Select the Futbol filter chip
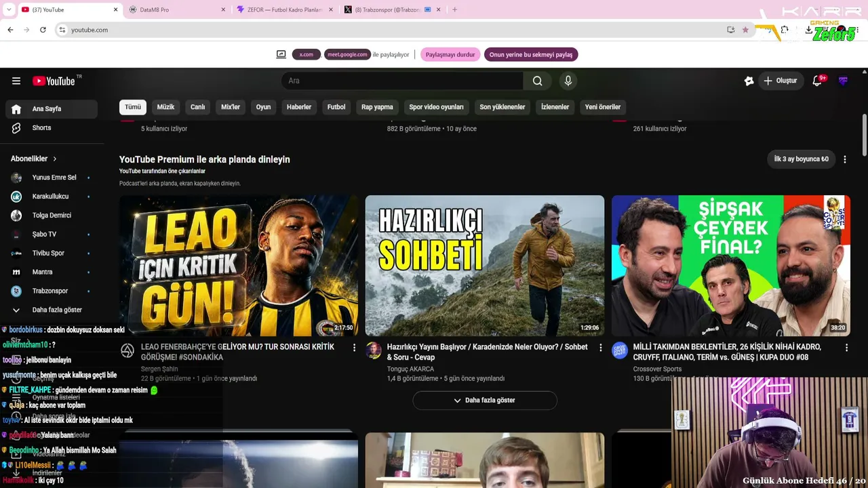The height and width of the screenshot is (488, 868). coord(336,107)
